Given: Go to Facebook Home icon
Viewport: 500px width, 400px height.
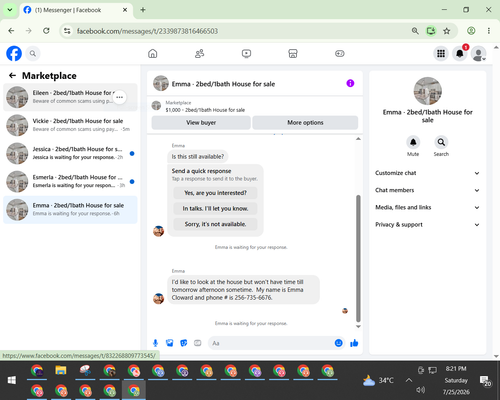Looking at the screenshot, I should tap(153, 53).
